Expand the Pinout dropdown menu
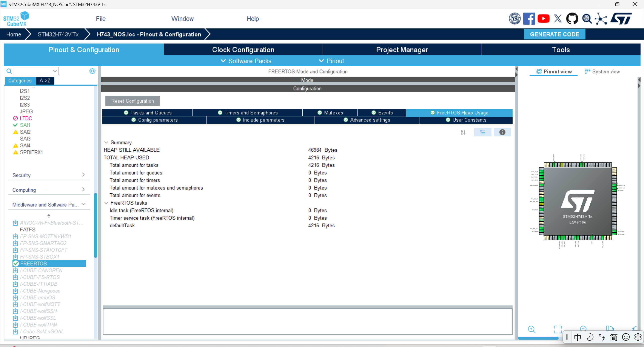The height and width of the screenshot is (347, 644). [331, 61]
